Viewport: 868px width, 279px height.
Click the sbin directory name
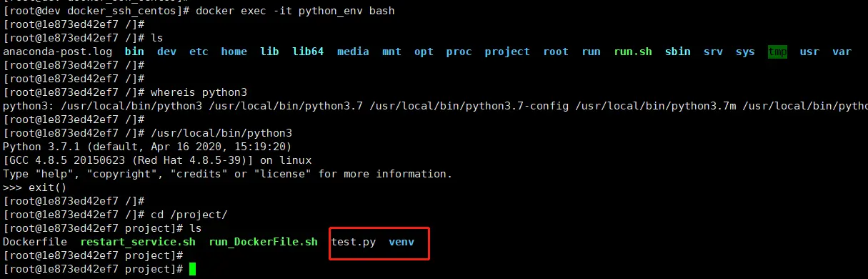pos(678,52)
